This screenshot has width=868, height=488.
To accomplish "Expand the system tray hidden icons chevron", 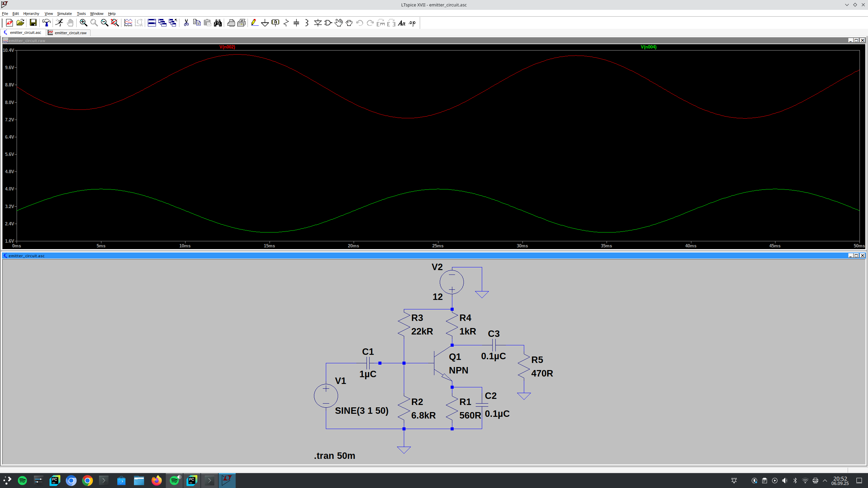I will click(x=825, y=480).
